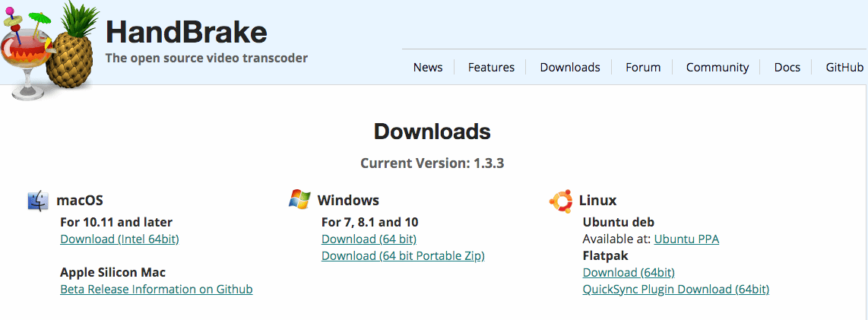Click the macOS Finder face icon
The height and width of the screenshot is (320, 868).
pos(38,201)
